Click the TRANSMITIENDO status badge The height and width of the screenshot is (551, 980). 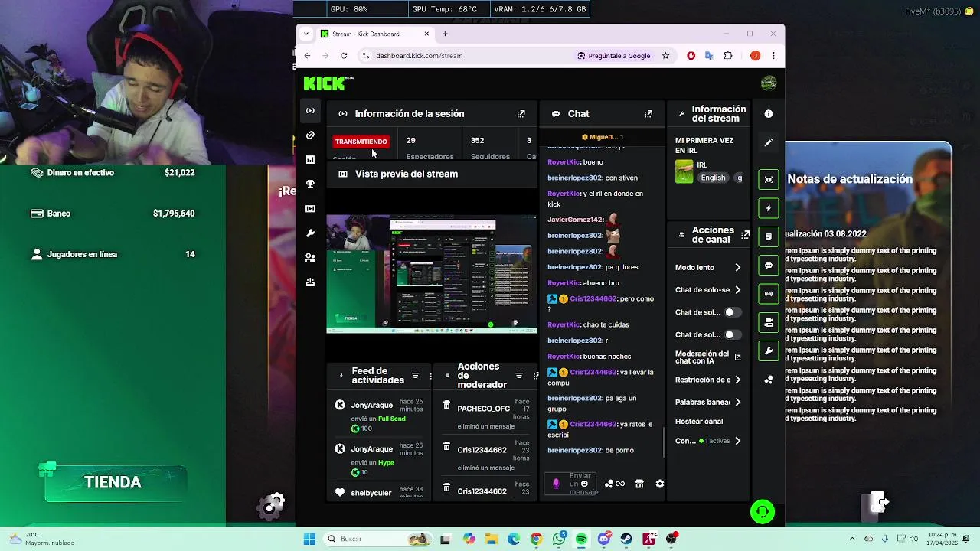point(361,142)
